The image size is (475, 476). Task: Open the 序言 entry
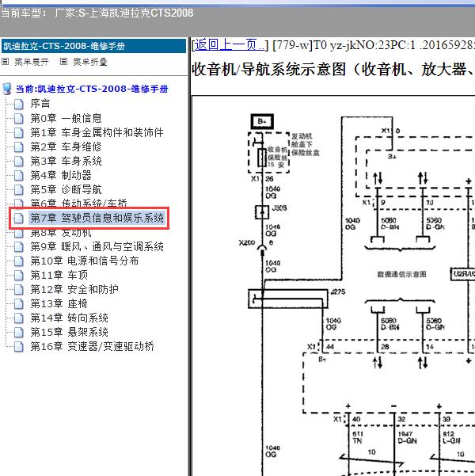coord(40,104)
